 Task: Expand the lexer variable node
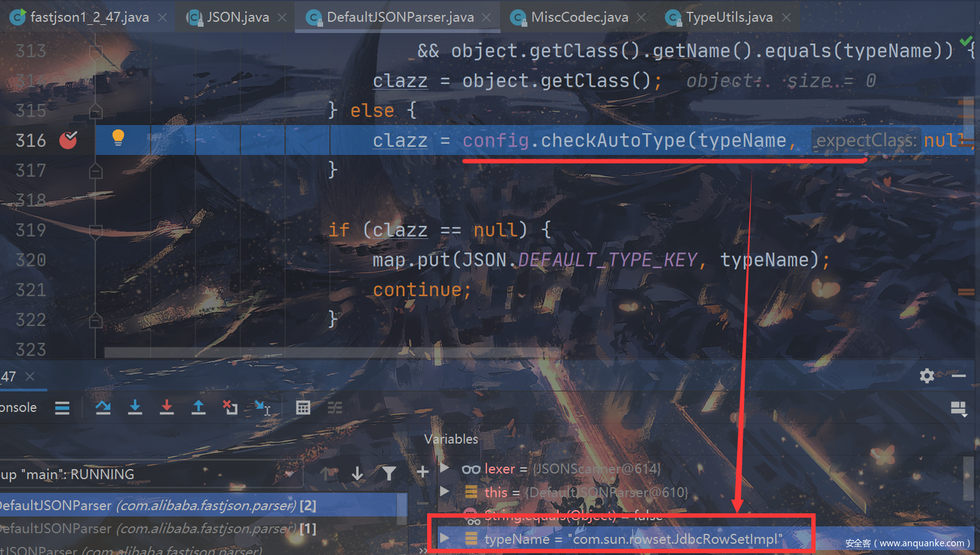445,467
